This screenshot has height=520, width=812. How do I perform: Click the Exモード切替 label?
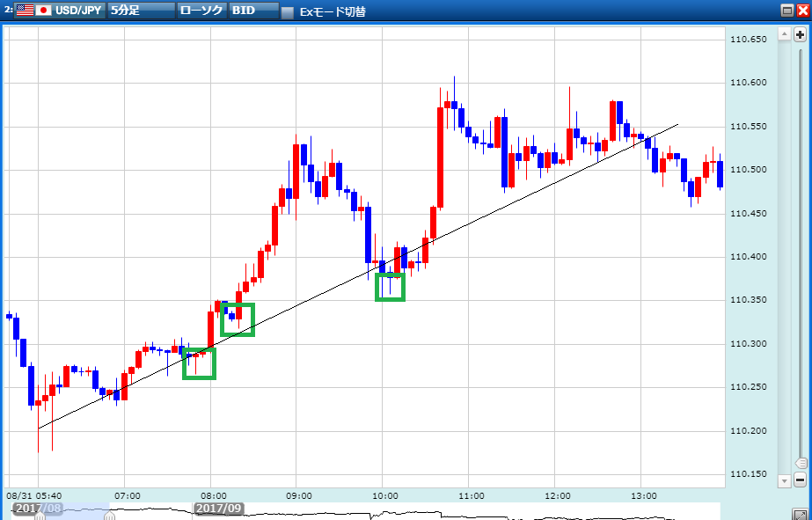pyautogui.click(x=333, y=12)
